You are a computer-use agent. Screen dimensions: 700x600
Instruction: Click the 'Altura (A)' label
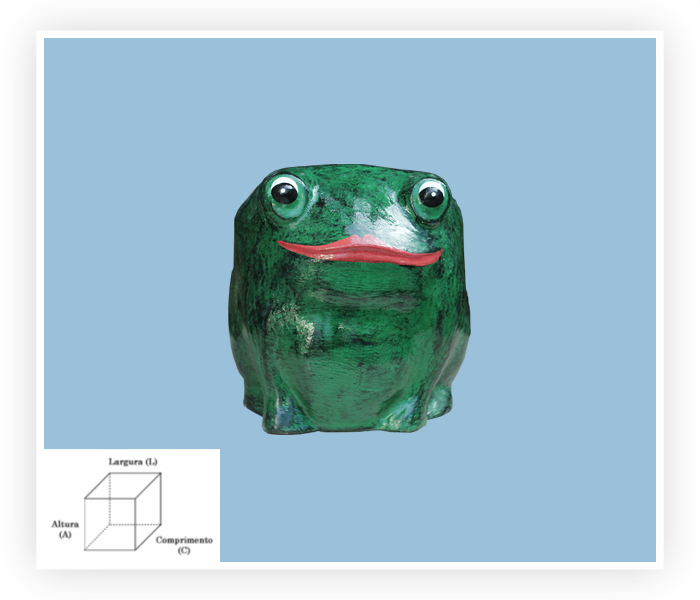point(65,528)
